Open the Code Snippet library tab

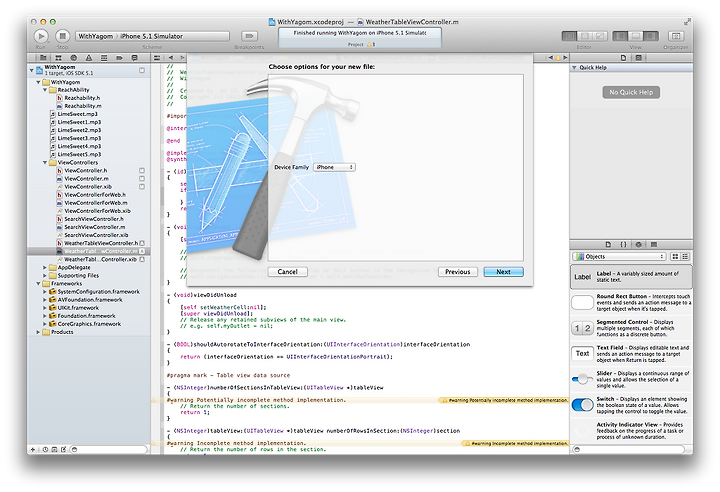point(623,244)
